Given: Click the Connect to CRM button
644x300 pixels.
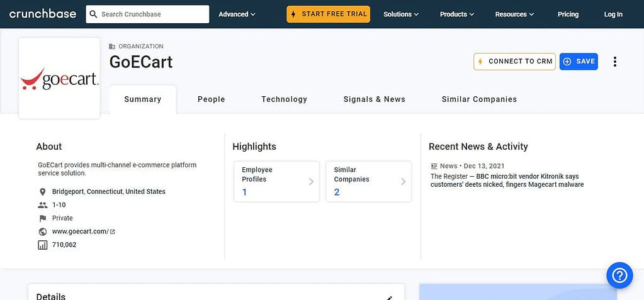Looking at the screenshot, I should click(x=514, y=62).
